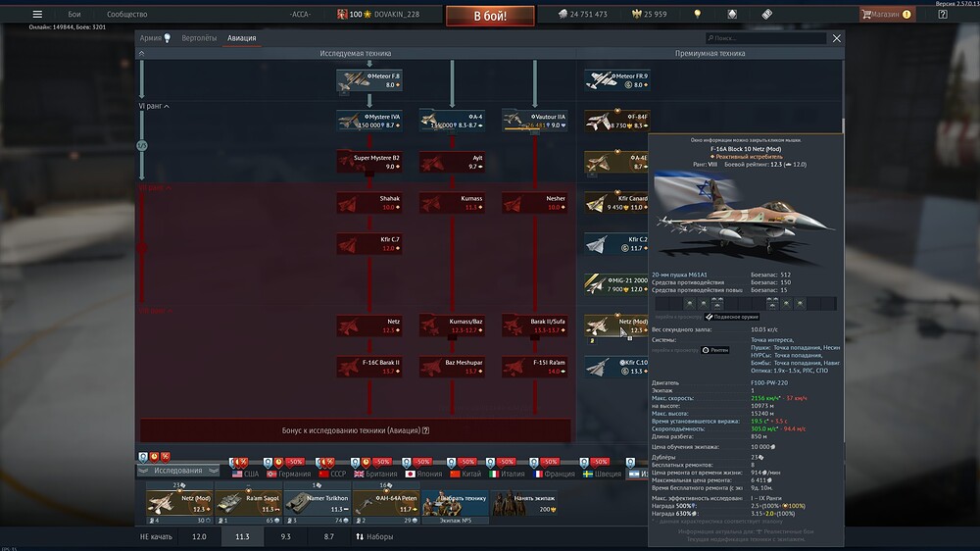This screenshot has width=980, height=551.
Task: Open the Наборы presets list
Action: [x=374, y=536]
